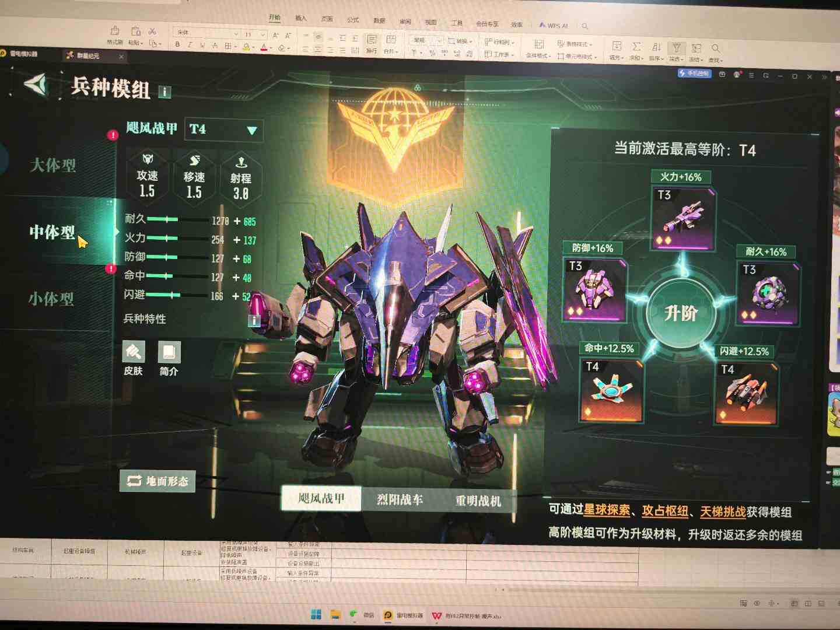This screenshot has width=840, height=630.
Task: Open 微信 WeChat from the taskbar
Action: (x=362, y=614)
